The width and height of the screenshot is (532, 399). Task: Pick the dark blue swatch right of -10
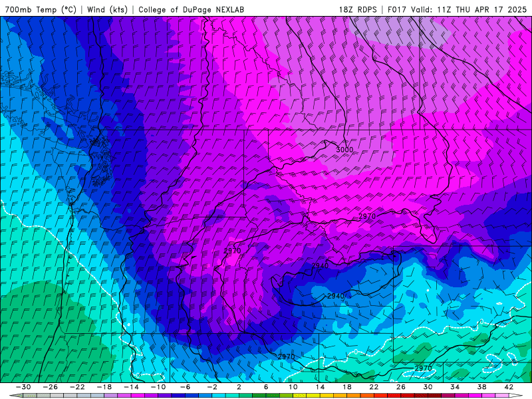tap(178, 396)
